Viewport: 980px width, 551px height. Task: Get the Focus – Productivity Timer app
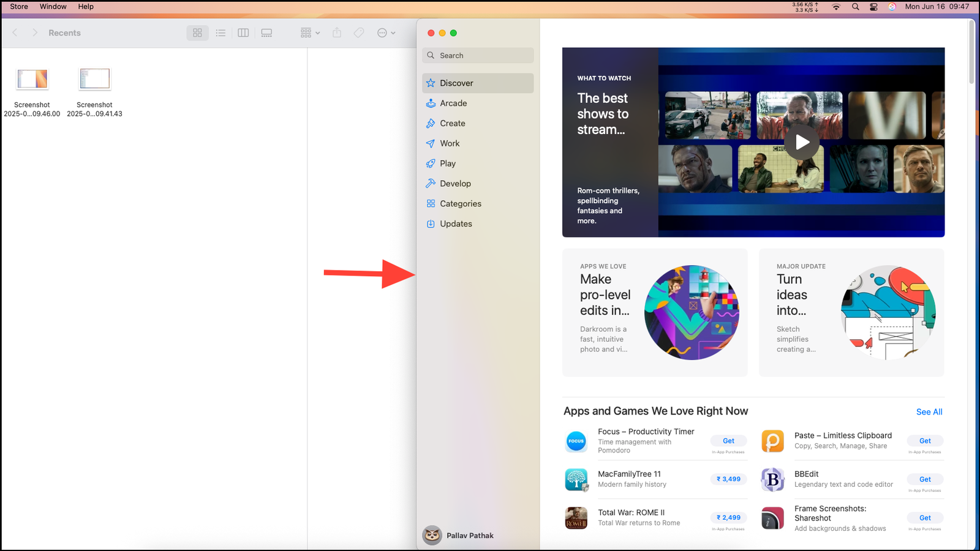[x=728, y=440]
